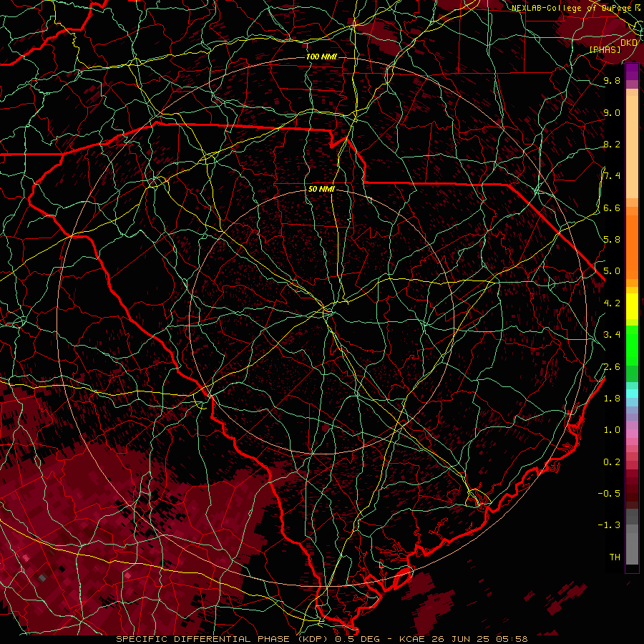Viewport: 644px width, 644px height.
Task: Click the 3.4 value on the color scale
Action: point(612,334)
